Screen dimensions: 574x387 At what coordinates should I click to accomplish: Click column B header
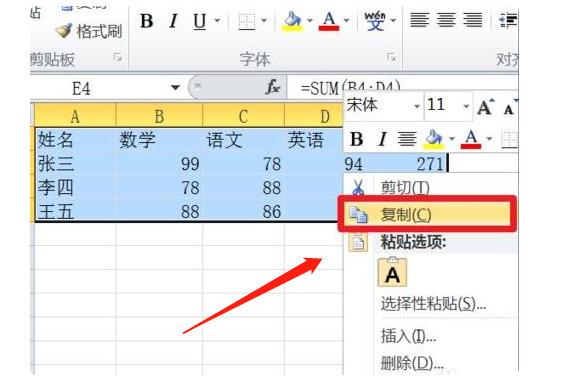click(159, 116)
